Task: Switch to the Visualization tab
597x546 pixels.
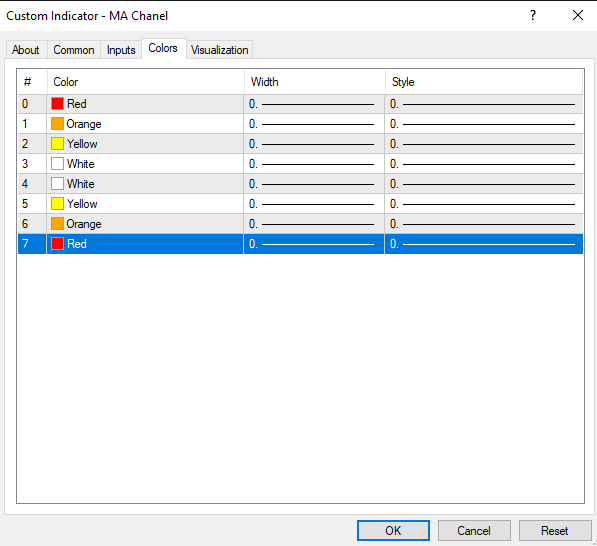Action: click(220, 50)
